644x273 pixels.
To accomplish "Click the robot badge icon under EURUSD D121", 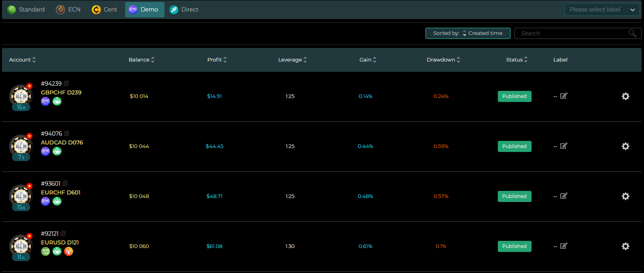I will pyautogui.click(x=57, y=252).
